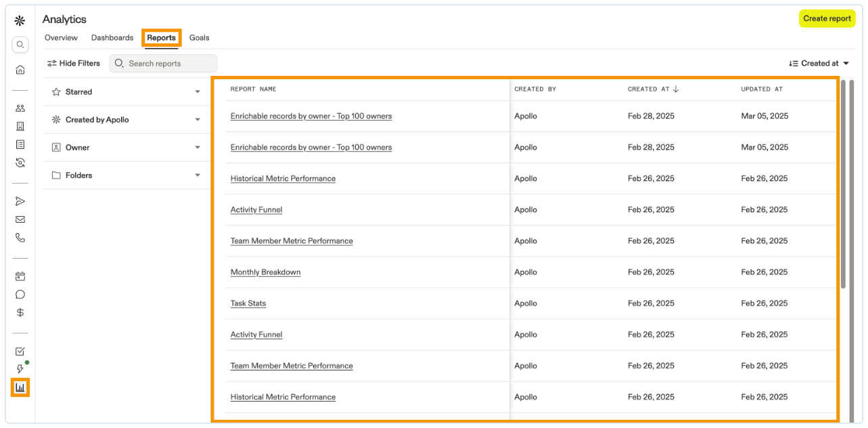Open the Monthly Breakdown report
The width and height of the screenshot is (868, 428).
point(265,272)
